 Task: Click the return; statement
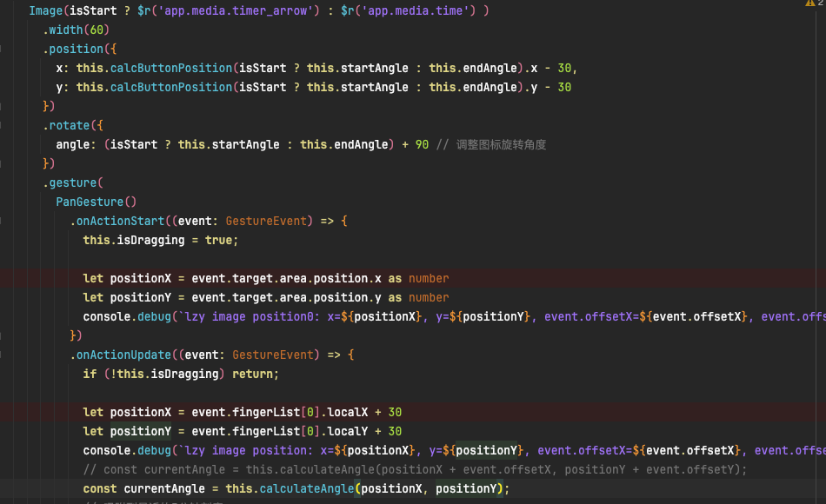[256, 374]
